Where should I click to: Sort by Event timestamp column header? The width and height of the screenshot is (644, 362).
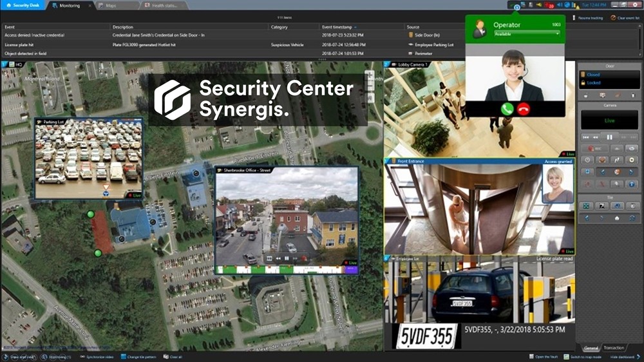pyautogui.click(x=337, y=27)
